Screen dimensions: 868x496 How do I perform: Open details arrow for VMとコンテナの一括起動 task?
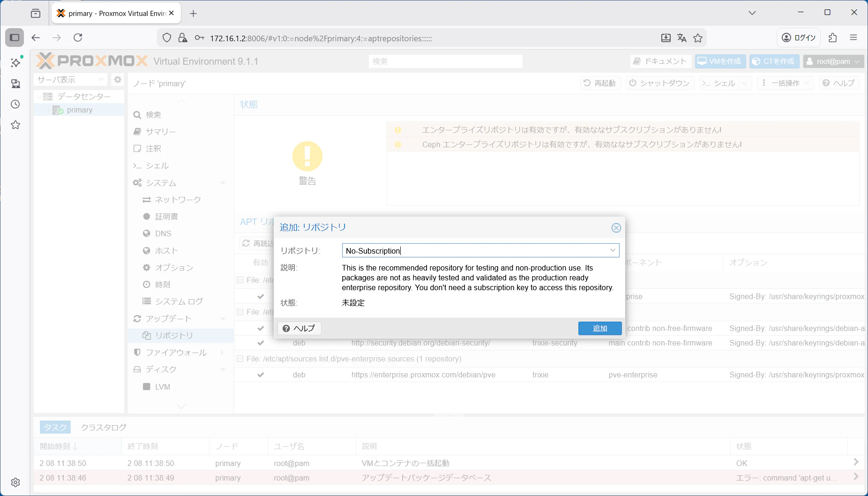(x=856, y=462)
